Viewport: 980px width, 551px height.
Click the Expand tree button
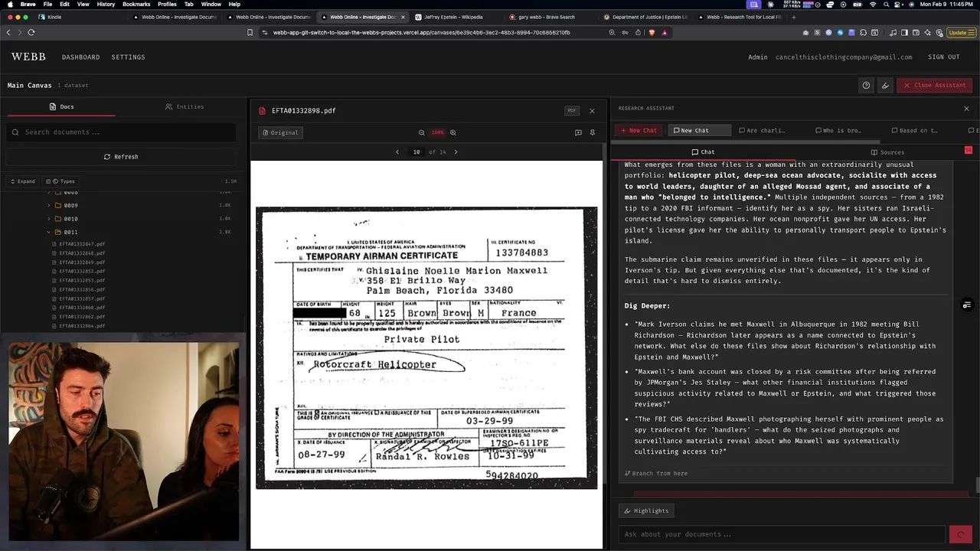22,181
